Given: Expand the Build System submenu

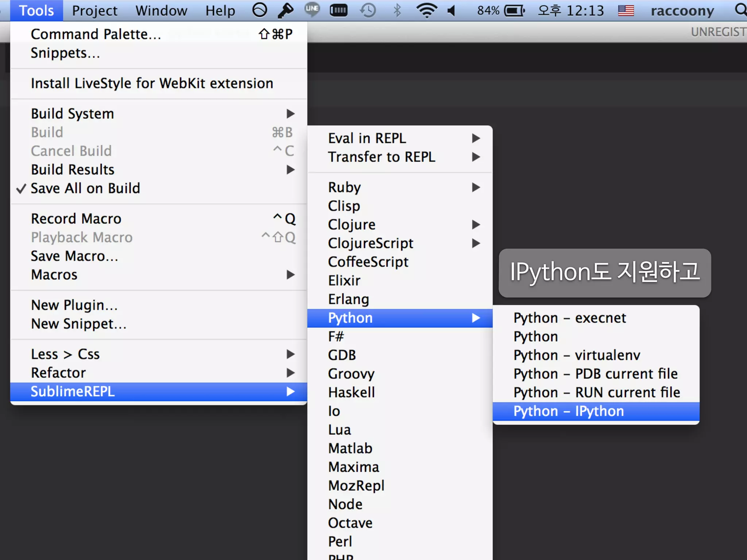Looking at the screenshot, I should pos(159,114).
